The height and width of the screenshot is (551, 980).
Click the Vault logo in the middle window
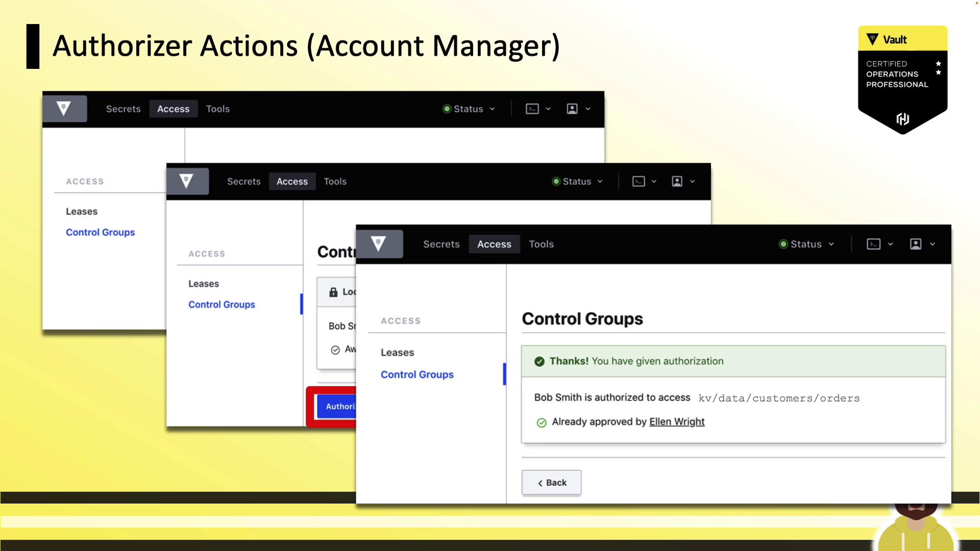click(x=187, y=181)
